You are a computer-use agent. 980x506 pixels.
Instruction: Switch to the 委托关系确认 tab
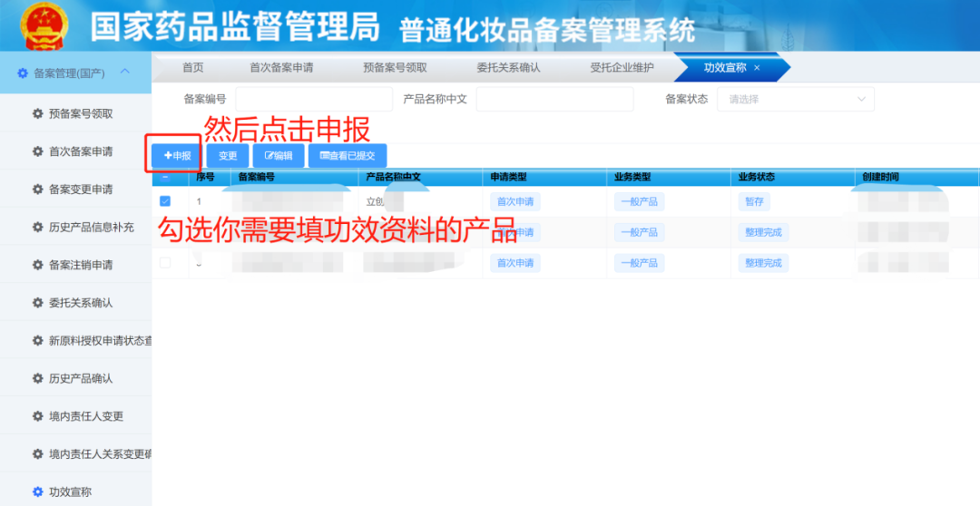click(508, 67)
